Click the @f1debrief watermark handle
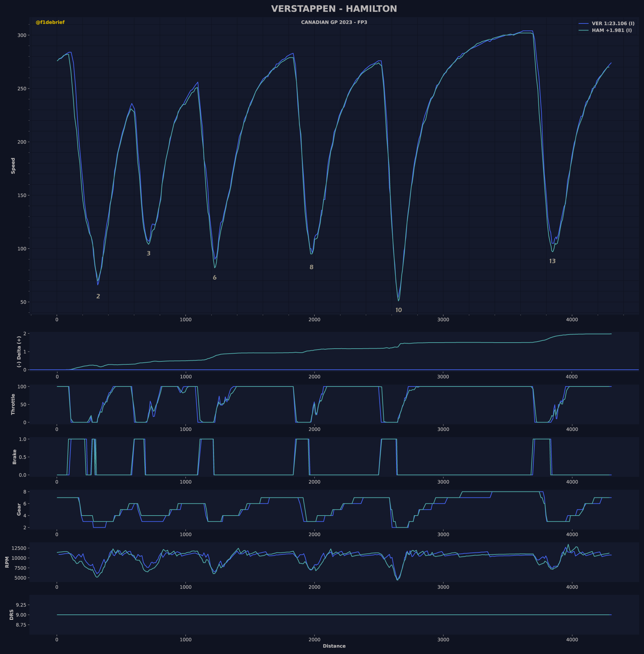 [50, 22]
